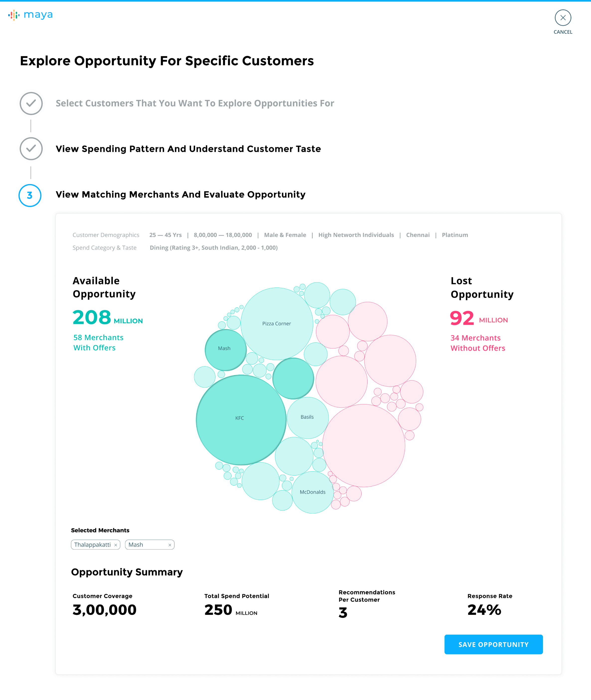Remove the Thalappakatti merchant tag
591x700 pixels.
pyautogui.click(x=116, y=545)
